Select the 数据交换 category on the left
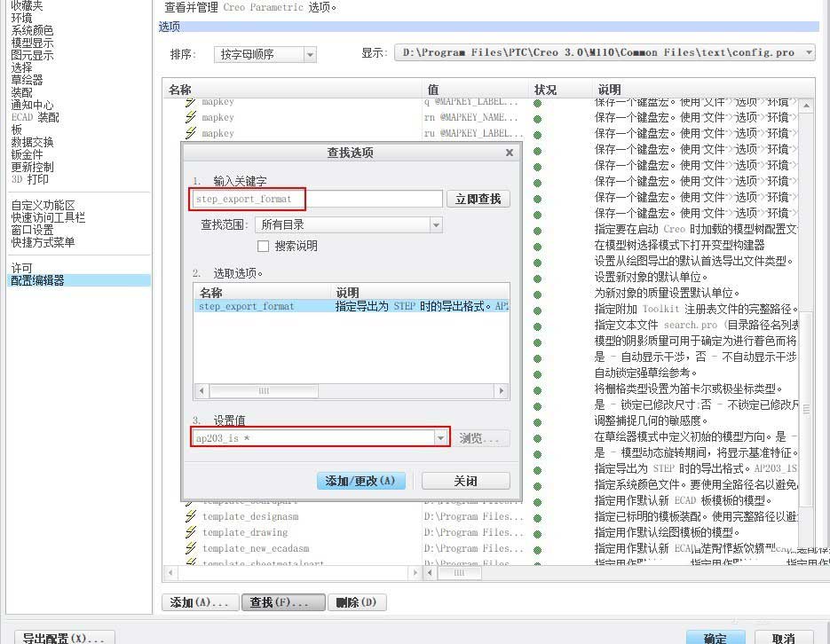 [36, 142]
